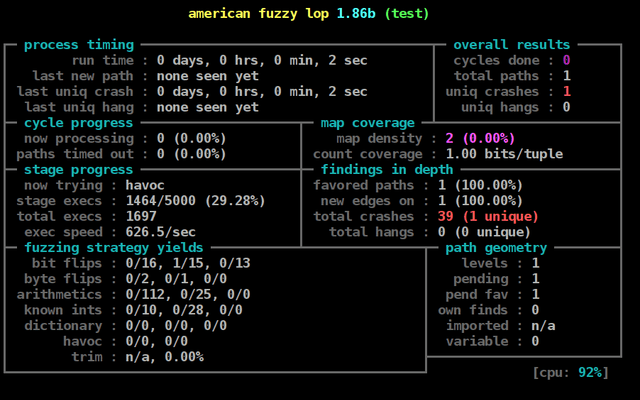Click the 'paths timed out' value 0 (0.00%)
The image size is (640, 400).
pyautogui.click(x=191, y=154)
